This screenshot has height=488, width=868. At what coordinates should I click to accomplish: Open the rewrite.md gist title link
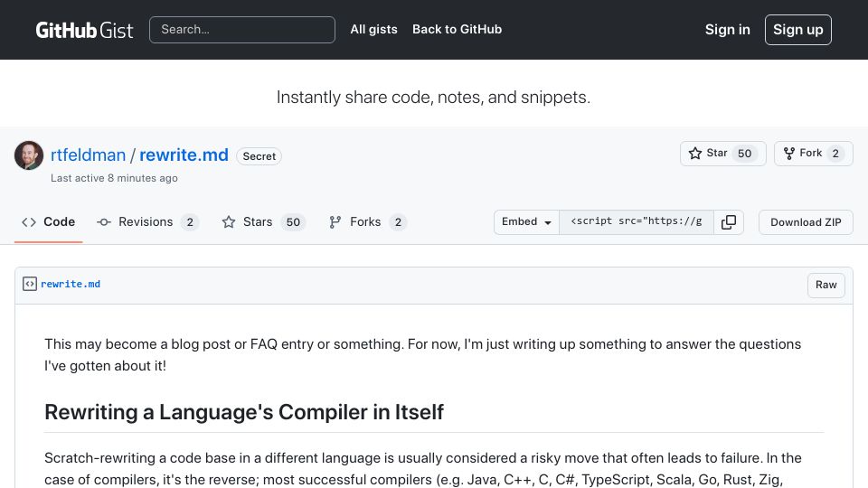tap(184, 155)
